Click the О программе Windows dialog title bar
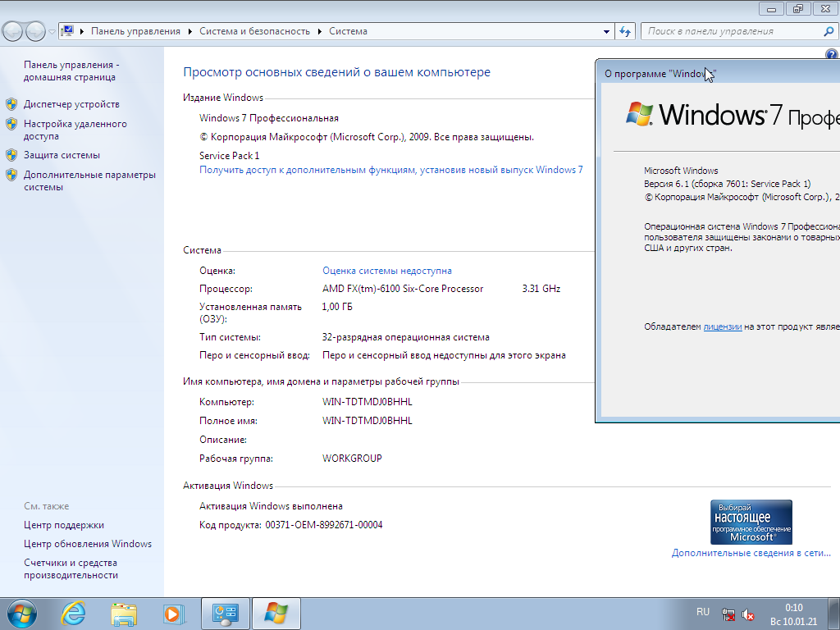Screen dimensions: 840x630 click(x=718, y=73)
